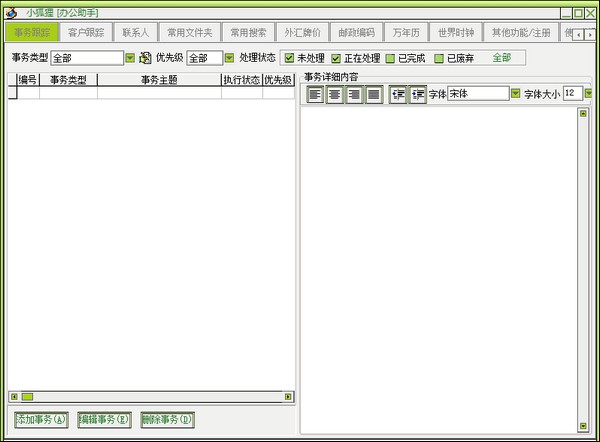Image resolution: width=600 pixels, height=442 pixels.
Task: Click the justify alignment icon
Action: point(374,94)
